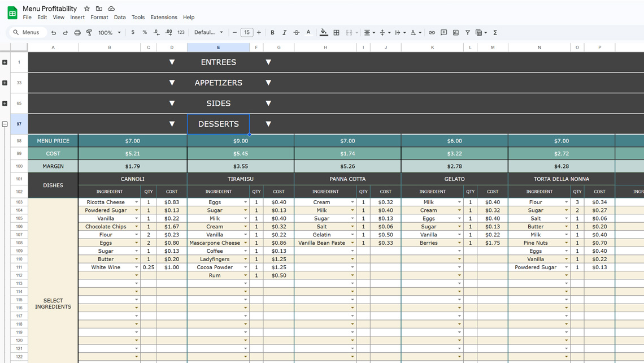Open the Borders tool
Viewport: 644px width, 363px height.
click(336, 32)
